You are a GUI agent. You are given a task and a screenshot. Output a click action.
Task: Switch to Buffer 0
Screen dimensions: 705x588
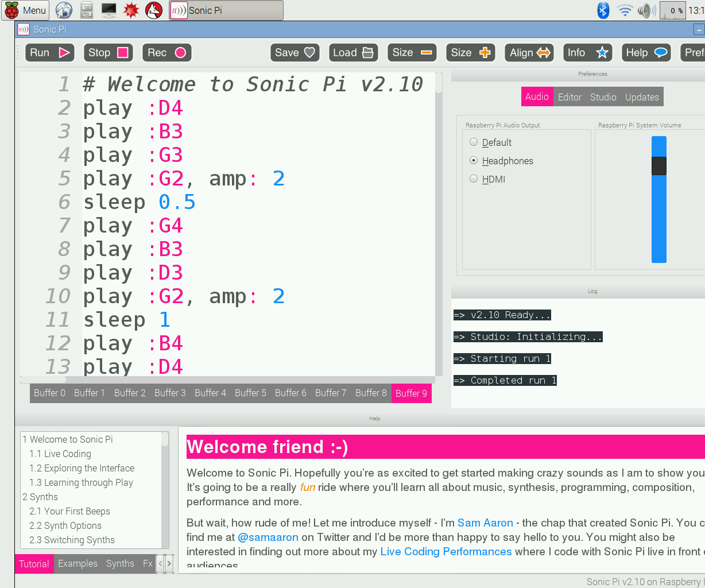coord(50,393)
